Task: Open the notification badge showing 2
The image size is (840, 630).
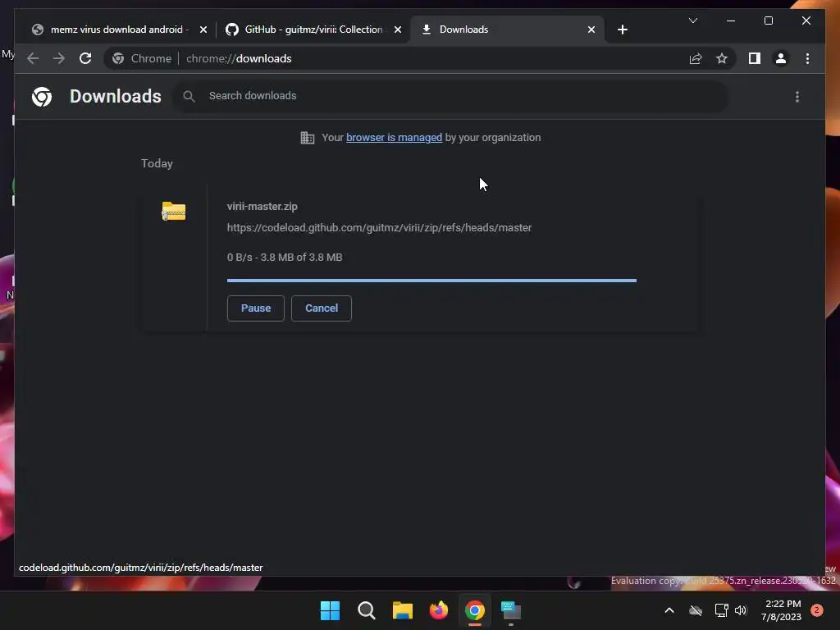Action: (x=817, y=610)
